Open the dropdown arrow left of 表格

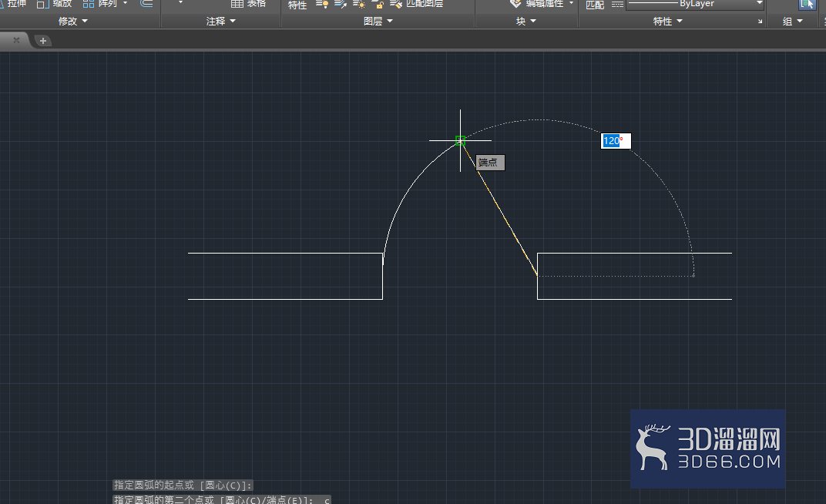pos(180,2)
